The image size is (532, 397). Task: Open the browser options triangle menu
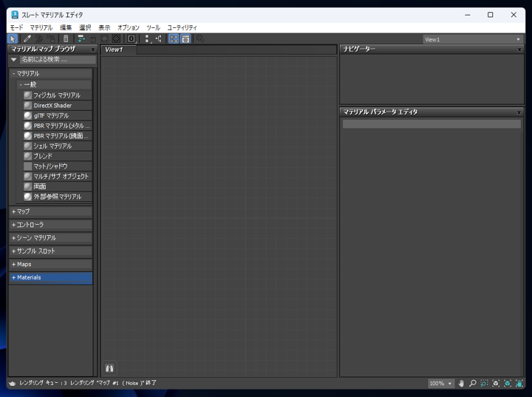[13, 59]
